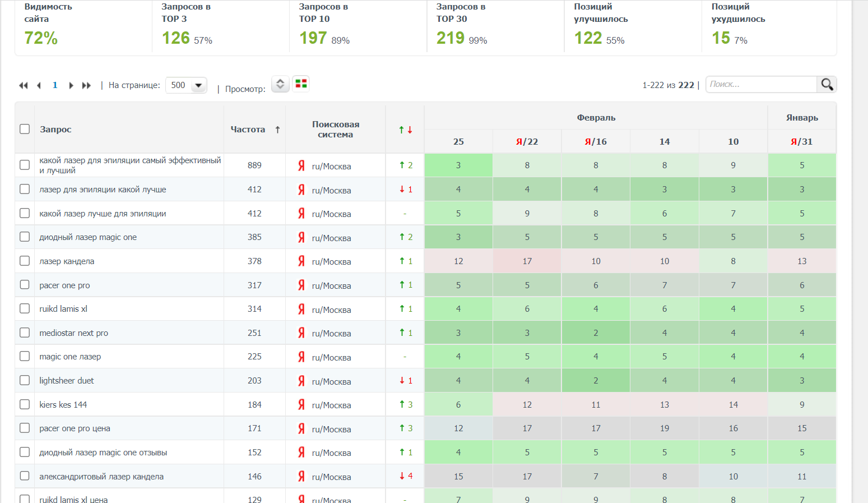Click the Yandex icon in the 'lightsheer duet' row

click(301, 381)
